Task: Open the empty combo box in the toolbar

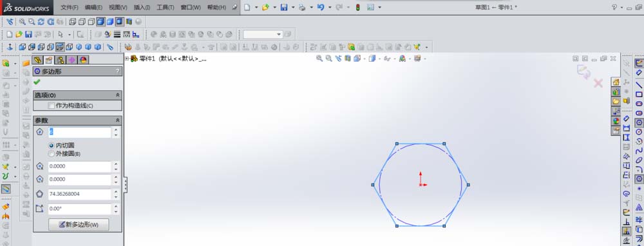Action: click(263, 35)
